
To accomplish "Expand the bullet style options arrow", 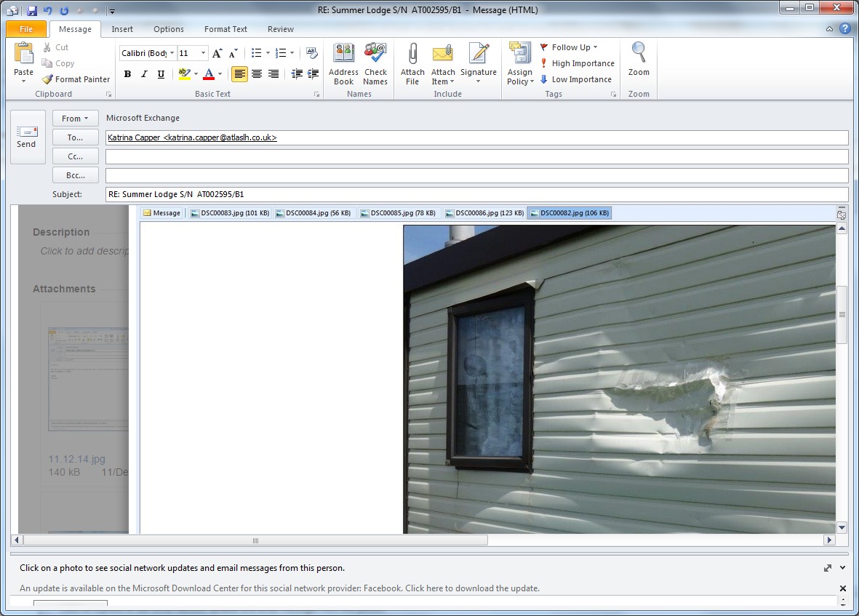I will [x=268, y=53].
